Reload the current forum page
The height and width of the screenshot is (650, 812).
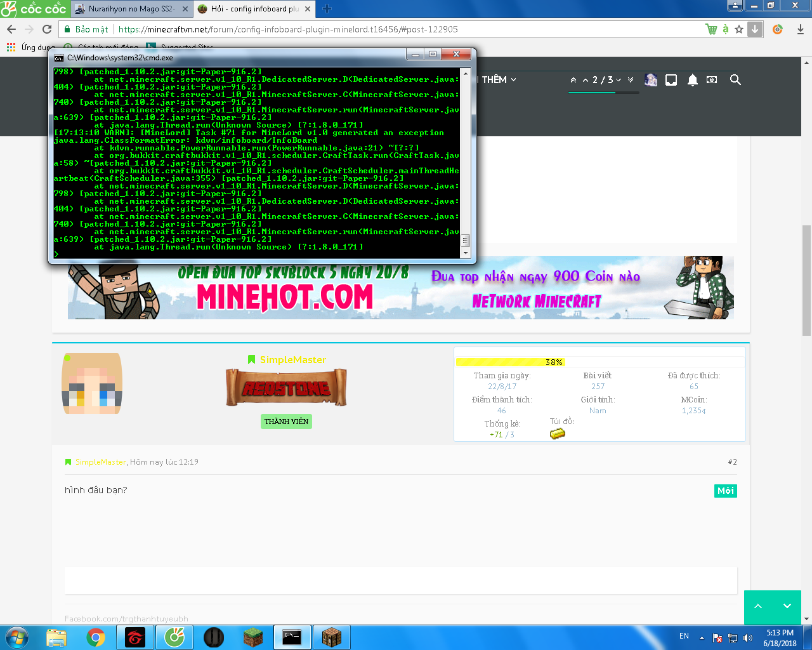47,29
